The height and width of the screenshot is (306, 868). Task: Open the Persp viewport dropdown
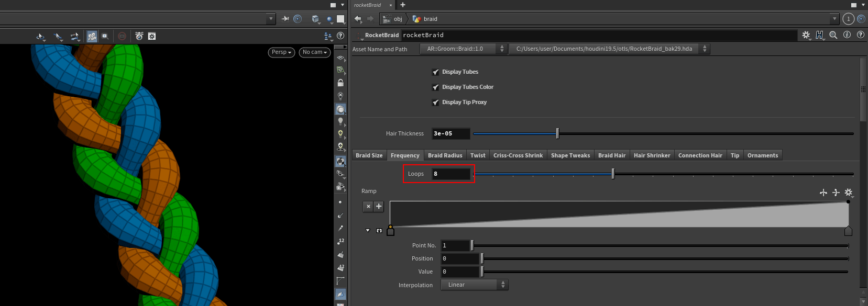[x=281, y=52]
